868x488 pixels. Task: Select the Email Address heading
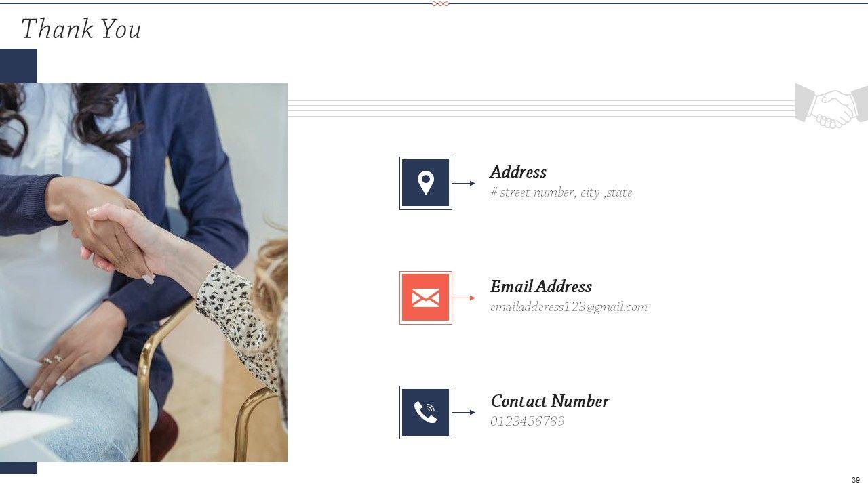pyautogui.click(x=541, y=287)
